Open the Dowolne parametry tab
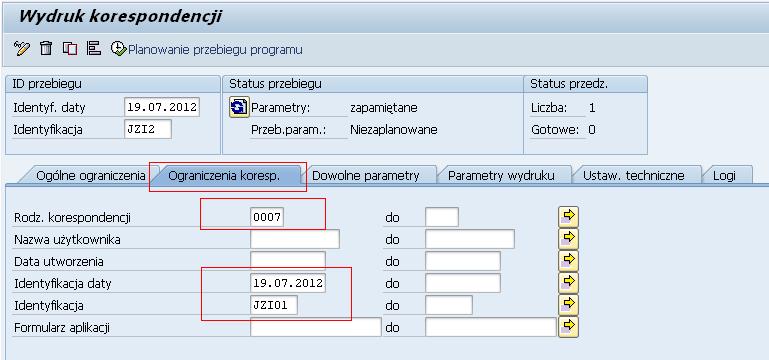Screen dimensions: 769x360 (365, 176)
